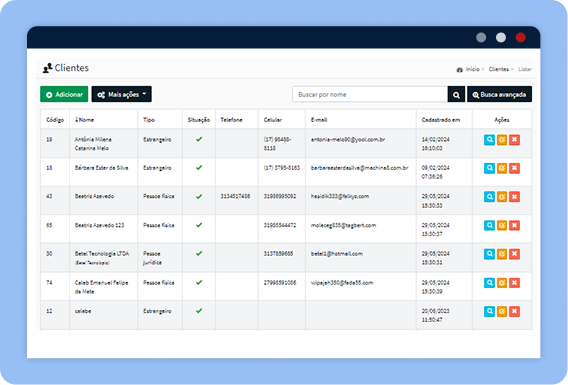
Task: Delete client Betel Tecnologia LTDA
Action: (514, 254)
